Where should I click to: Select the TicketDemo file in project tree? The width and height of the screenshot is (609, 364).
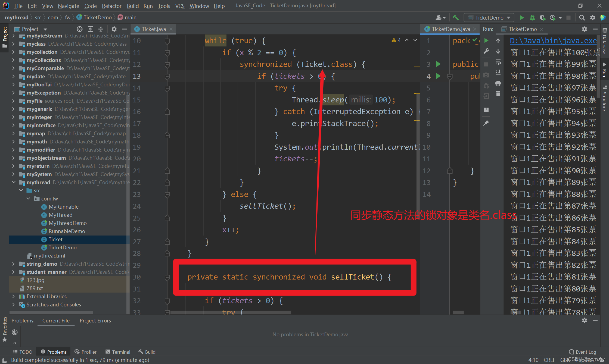pyautogui.click(x=63, y=247)
